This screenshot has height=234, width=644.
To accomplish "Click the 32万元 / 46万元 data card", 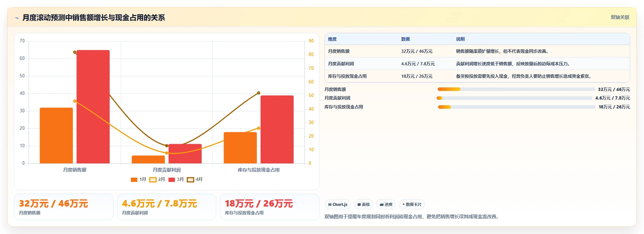I will tap(64, 207).
